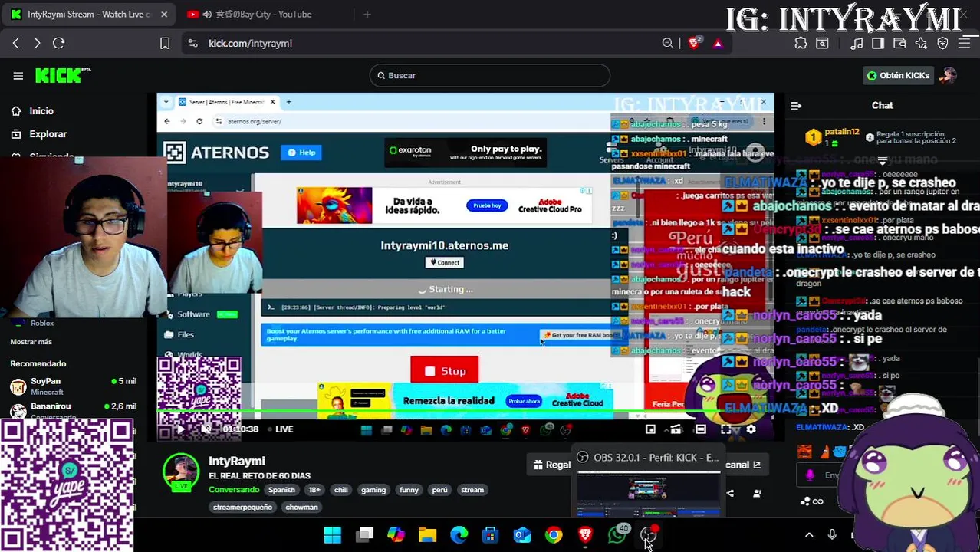Open Google Chrome from the taskbar
This screenshot has height=552, width=980.
coord(554,535)
